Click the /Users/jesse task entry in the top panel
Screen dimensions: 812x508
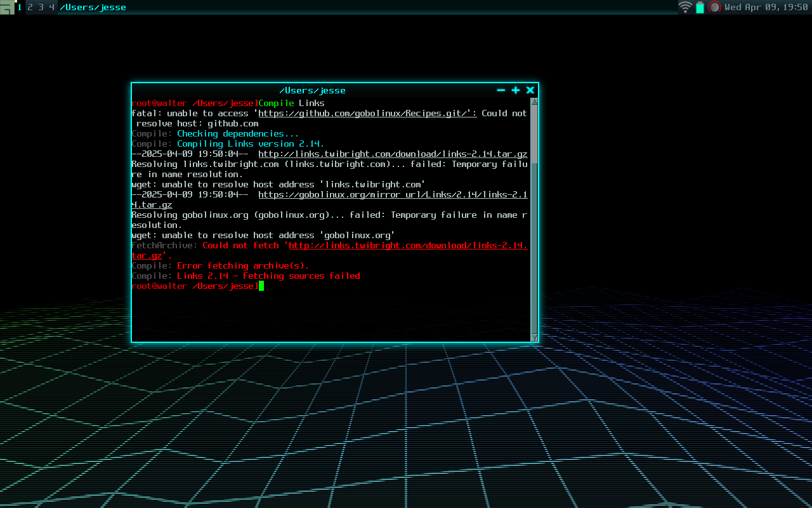(x=93, y=7)
